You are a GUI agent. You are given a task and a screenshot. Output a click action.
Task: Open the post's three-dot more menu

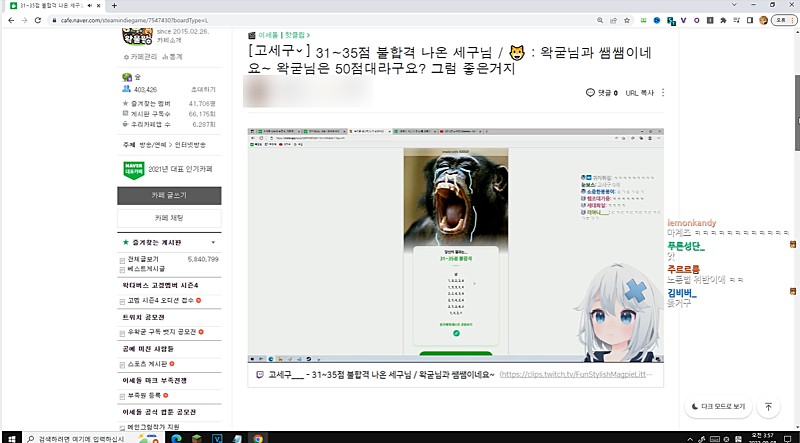663,93
